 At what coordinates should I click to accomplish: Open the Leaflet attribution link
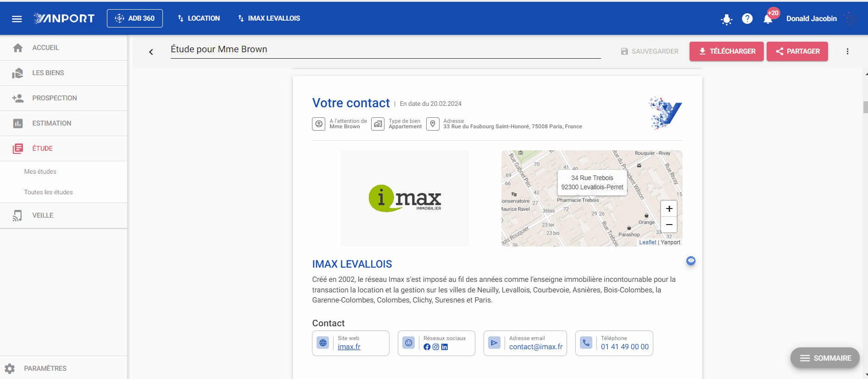[x=648, y=242]
